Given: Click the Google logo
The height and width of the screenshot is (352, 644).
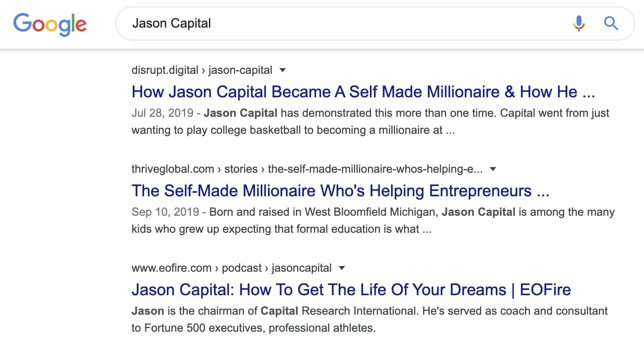Looking at the screenshot, I should [50, 24].
